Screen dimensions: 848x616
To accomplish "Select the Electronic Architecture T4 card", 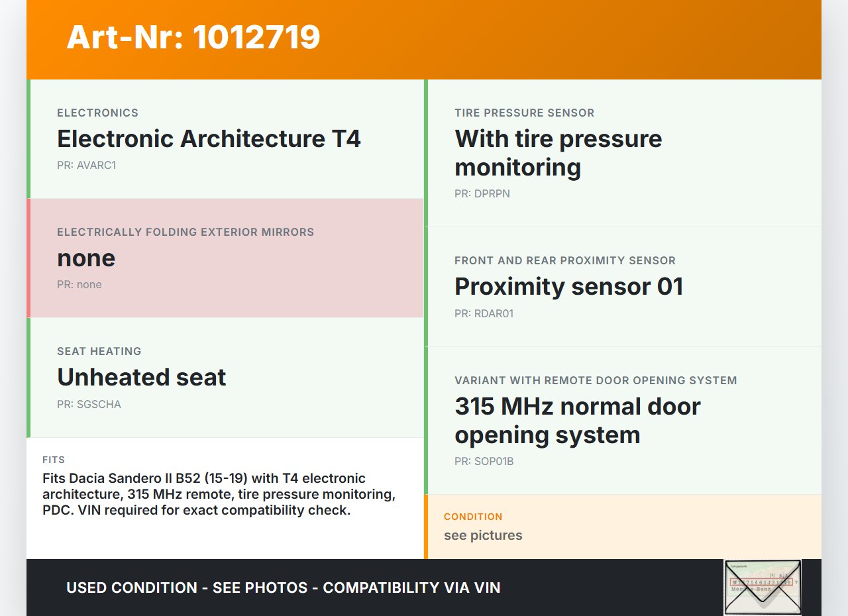I will coord(225,139).
